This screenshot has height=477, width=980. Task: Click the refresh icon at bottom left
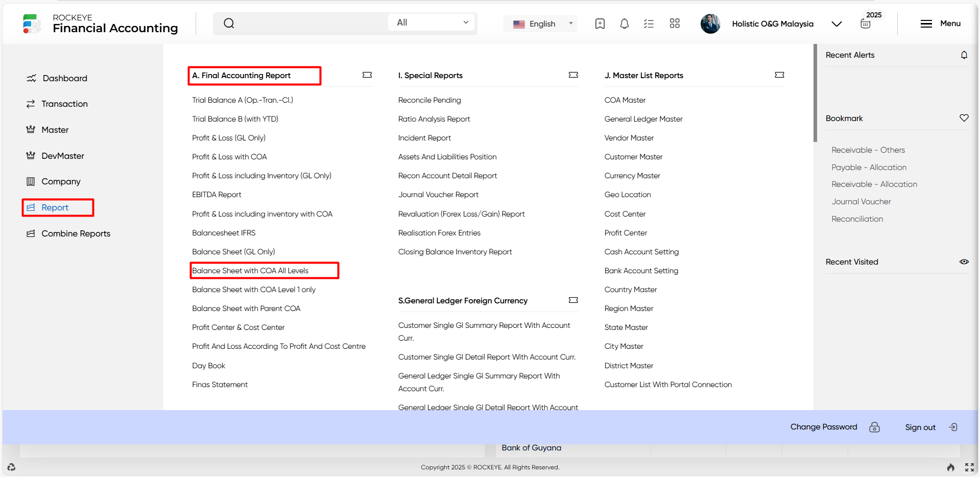click(x=11, y=467)
